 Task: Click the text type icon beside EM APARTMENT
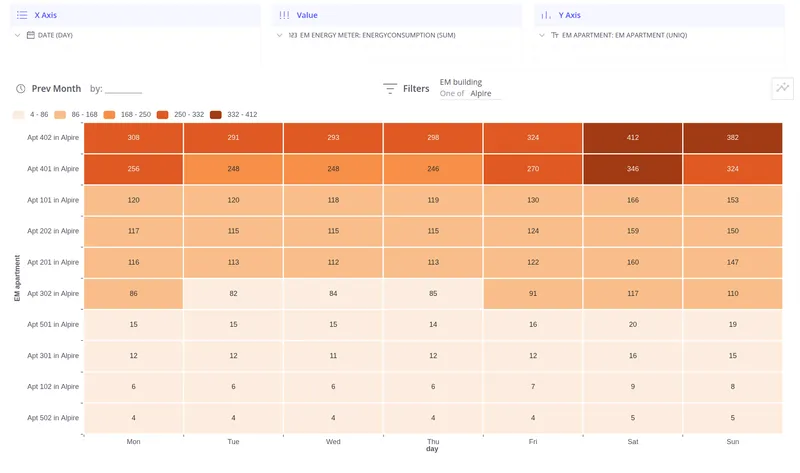[x=555, y=35]
